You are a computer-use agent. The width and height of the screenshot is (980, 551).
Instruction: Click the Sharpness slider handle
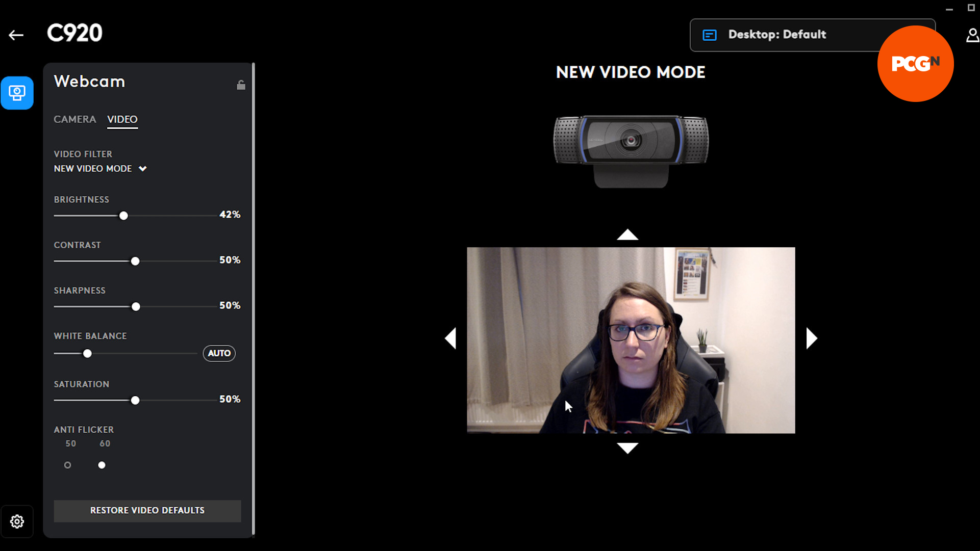point(136,306)
